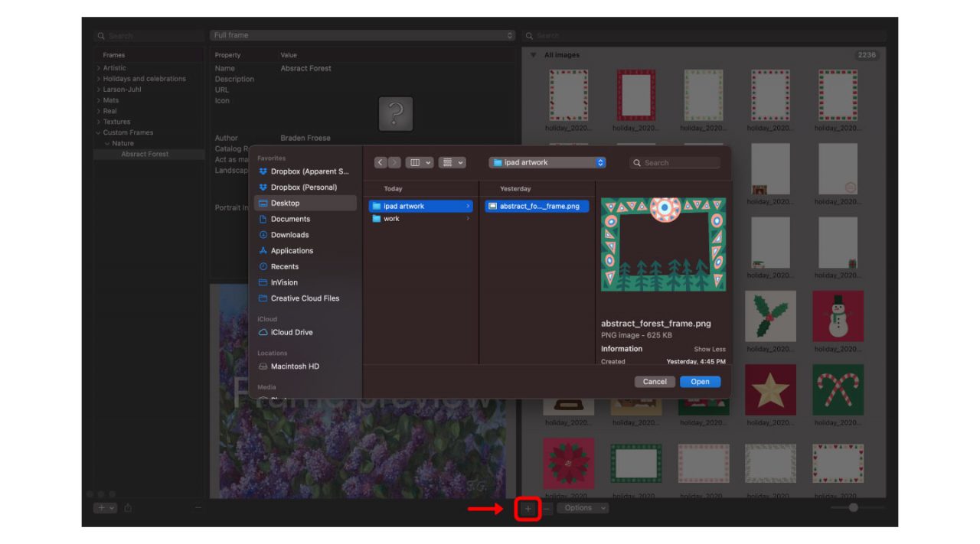Click the highlighted plus button to add a frame

point(528,507)
